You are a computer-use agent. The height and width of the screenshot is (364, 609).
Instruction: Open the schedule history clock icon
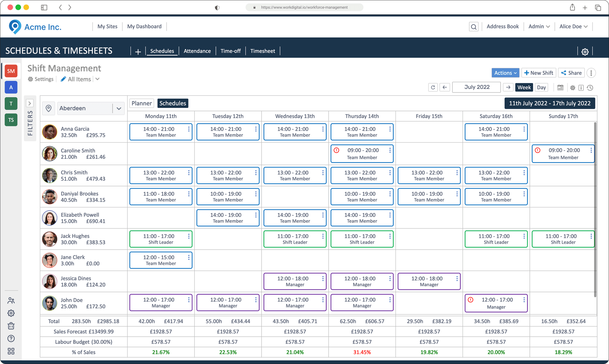tap(590, 88)
